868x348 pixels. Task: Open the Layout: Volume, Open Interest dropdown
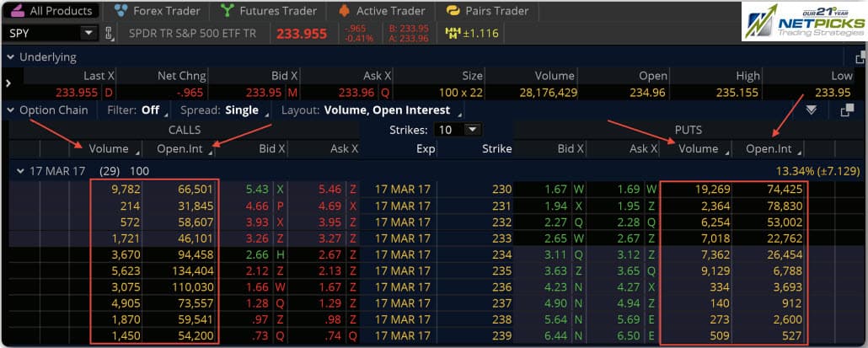click(x=370, y=110)
